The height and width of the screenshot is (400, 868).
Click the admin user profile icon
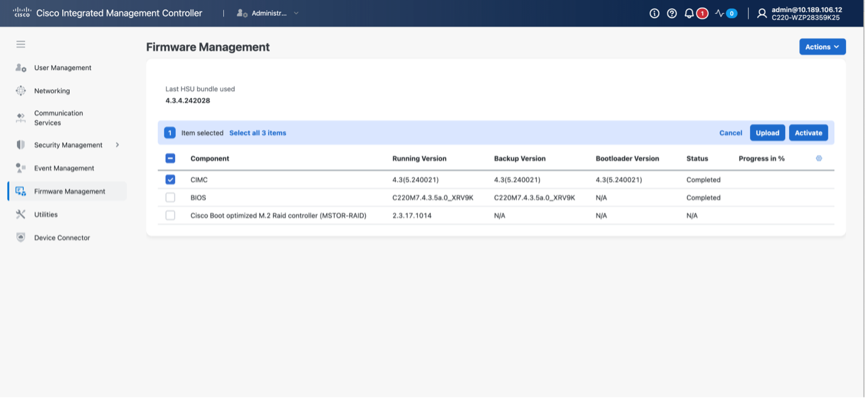coord(762,13)
